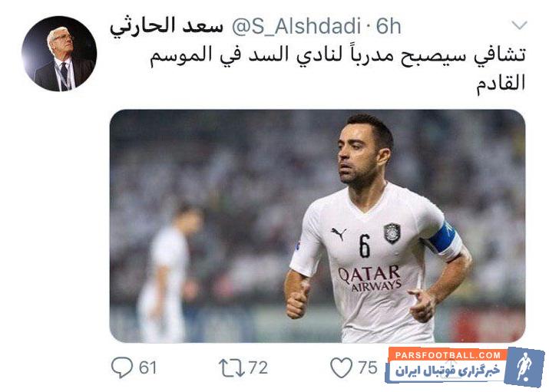Click the tweet text about تشافي
This screenshot has width=549, height=392.
(338, 68)
